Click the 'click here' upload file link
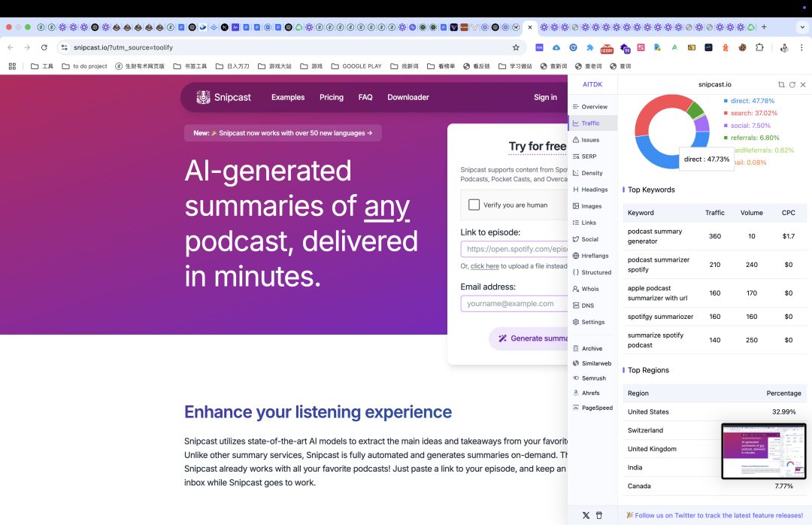Viewport: 812px width, 525px height. pyautogui.click(x=485, y=266)
